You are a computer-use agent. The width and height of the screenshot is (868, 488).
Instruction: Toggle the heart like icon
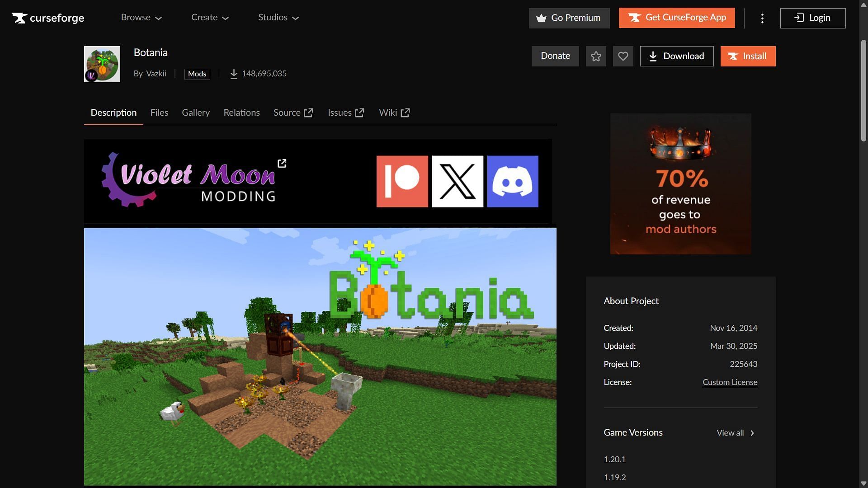[623, 56]
